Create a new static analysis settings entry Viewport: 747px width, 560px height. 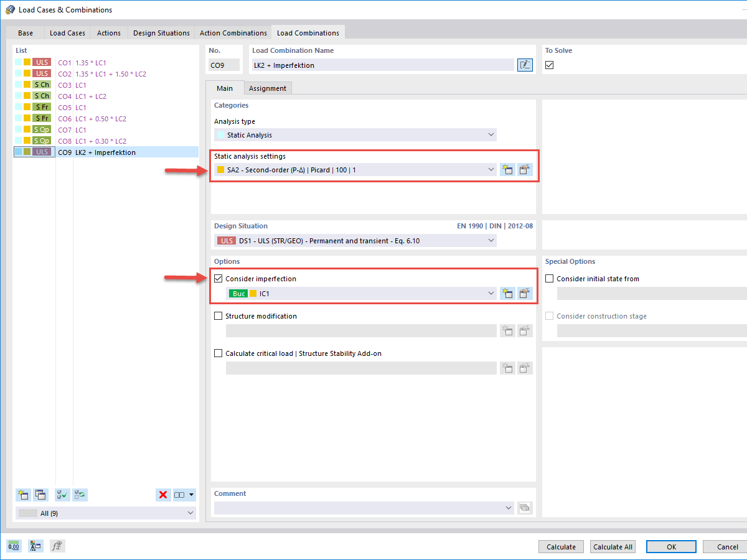click(507, 169)
